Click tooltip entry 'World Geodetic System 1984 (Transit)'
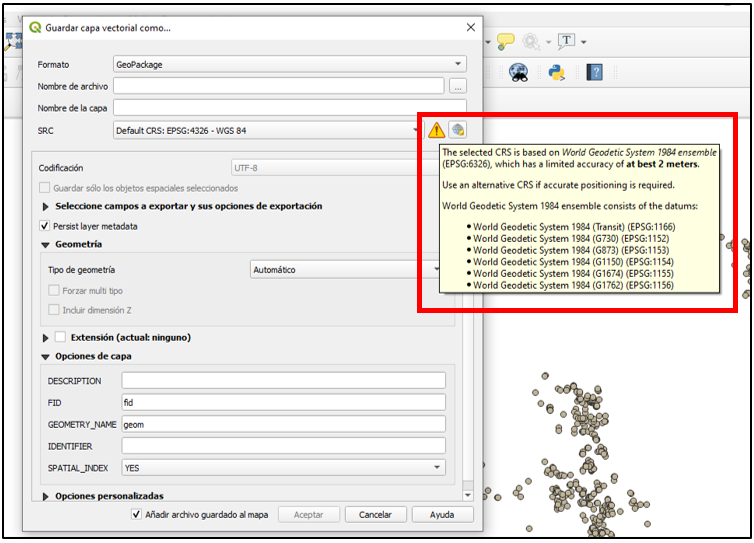The height and width of the screenshot is (543, 754). pyautogui.click(x=549, y=227)
